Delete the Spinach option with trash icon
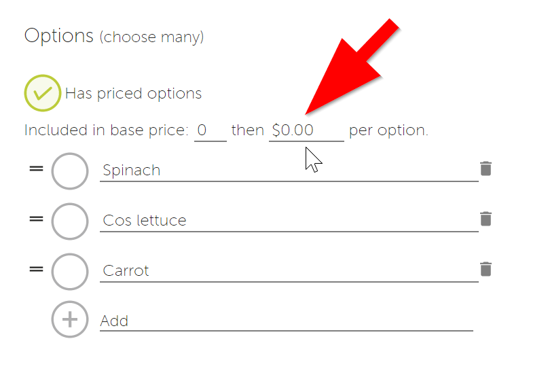Viewport: 548px width, 392px height. tap(486, 168)
